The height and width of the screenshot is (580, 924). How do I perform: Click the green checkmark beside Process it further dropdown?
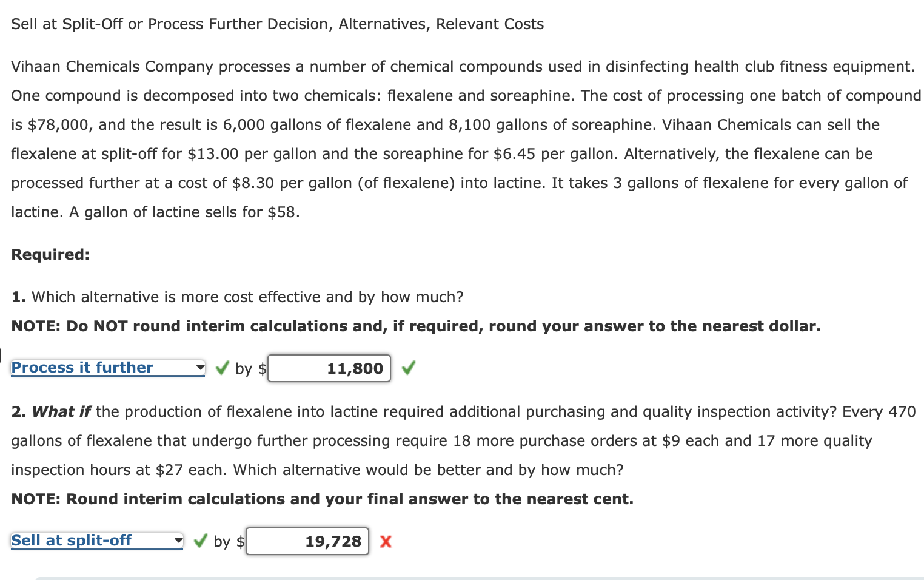click(222, 368)
